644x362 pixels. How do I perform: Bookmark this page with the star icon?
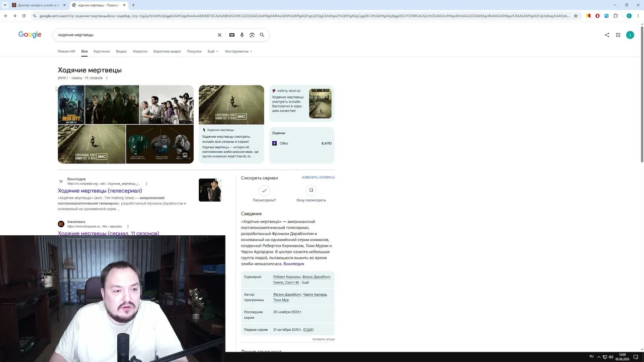point(576,16)
